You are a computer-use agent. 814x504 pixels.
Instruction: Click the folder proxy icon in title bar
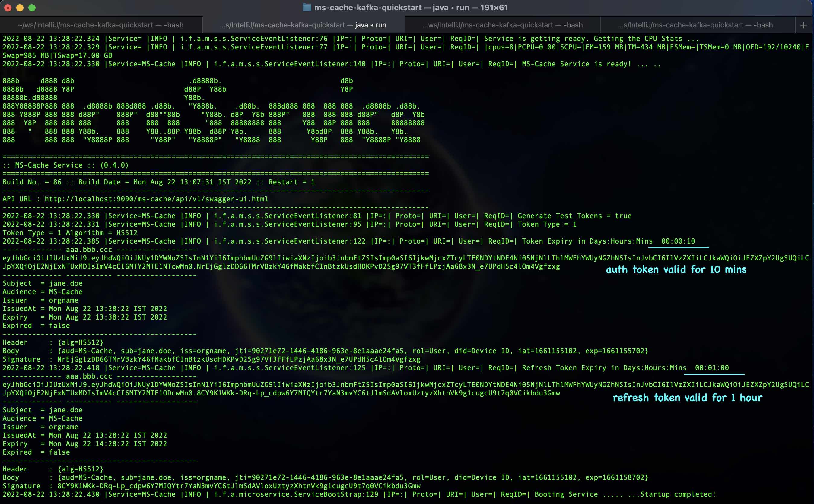click(307, 7)
